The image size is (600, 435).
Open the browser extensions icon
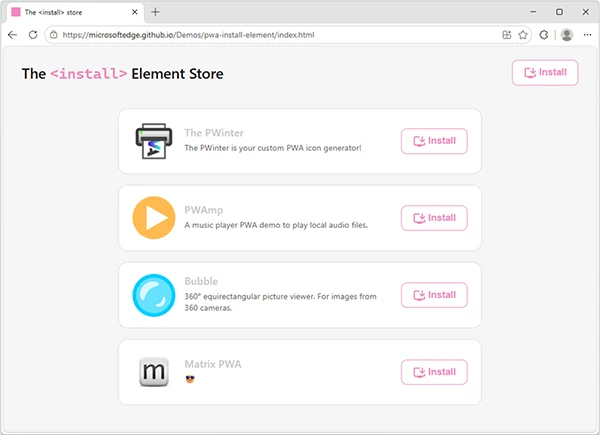point(544,35)
